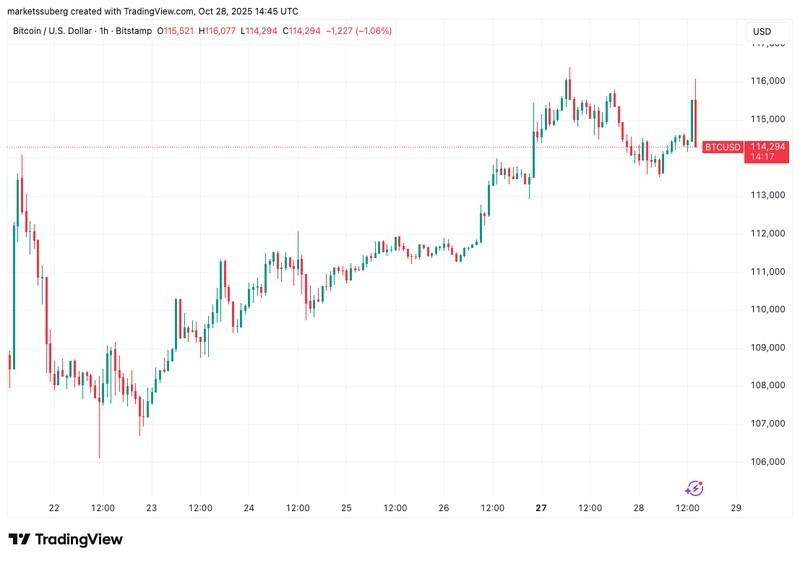Click the −1,227 (−1.06%) change value
Viewport: 800px width, 561px height.
pos(359,31)
